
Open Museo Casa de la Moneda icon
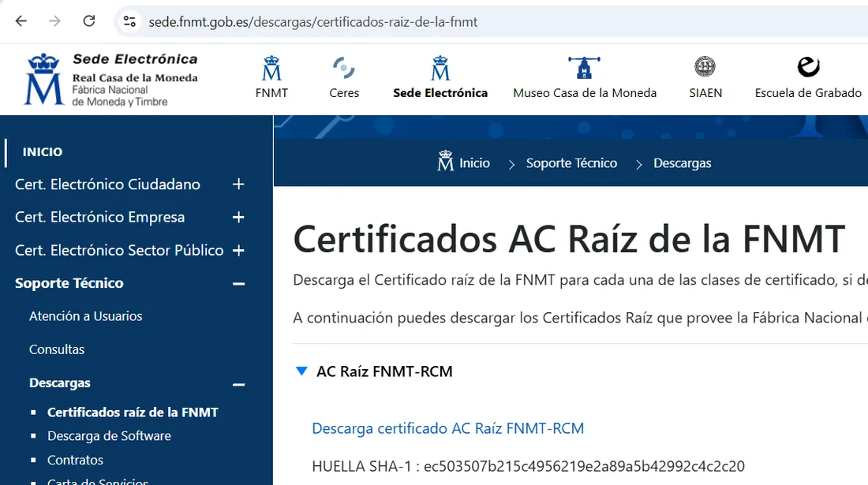coord(584,68)
